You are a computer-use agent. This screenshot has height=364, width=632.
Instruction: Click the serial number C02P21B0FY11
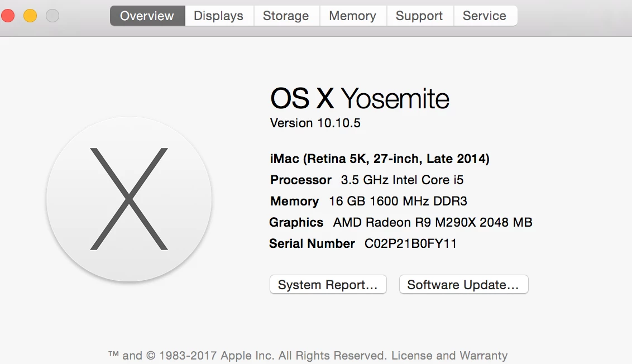click(x=410, y=244)
